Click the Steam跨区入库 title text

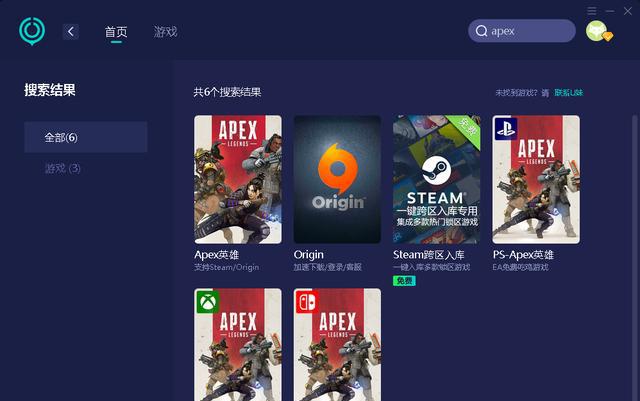click(429, 255)
